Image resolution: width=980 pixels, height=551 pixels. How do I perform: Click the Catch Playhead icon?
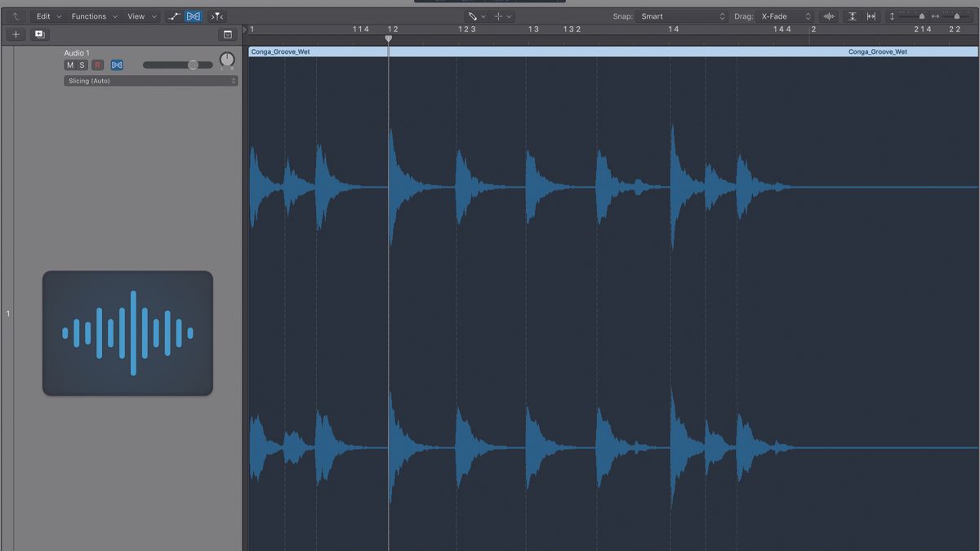216,16
